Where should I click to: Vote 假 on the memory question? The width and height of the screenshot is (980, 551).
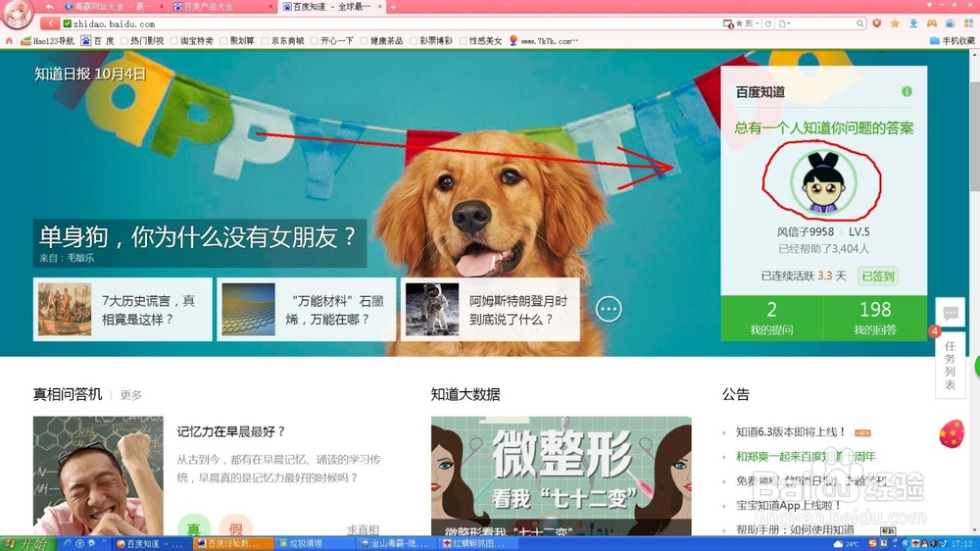point(235,526)
